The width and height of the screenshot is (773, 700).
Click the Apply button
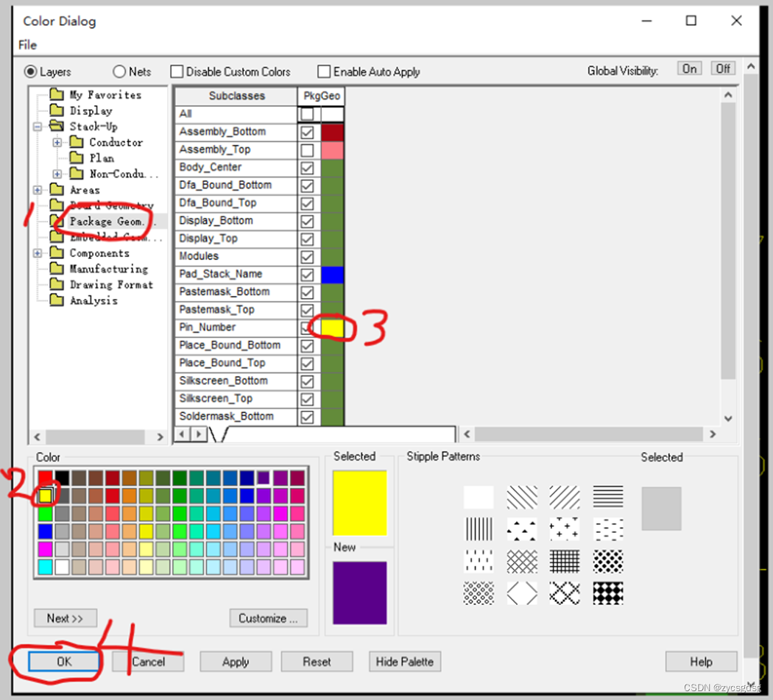pyautogui.click(x=236, y=662)
